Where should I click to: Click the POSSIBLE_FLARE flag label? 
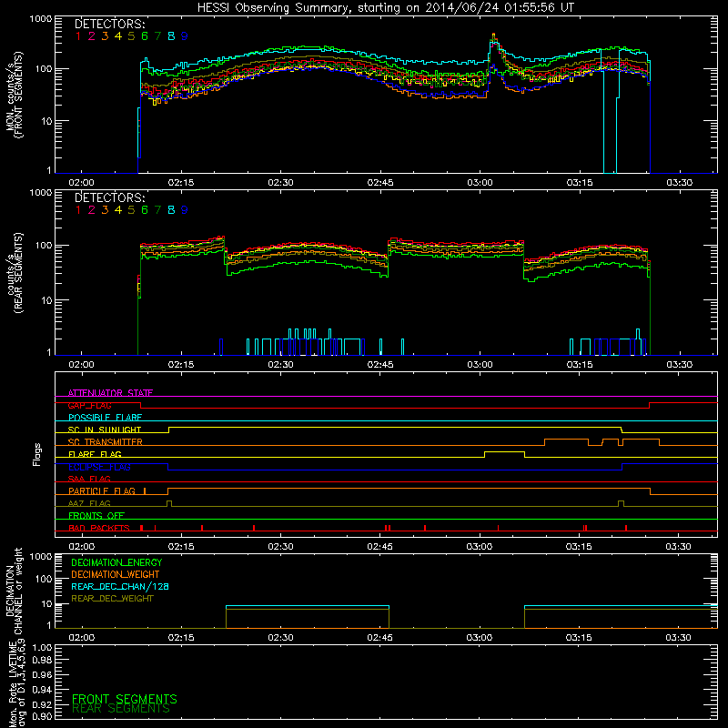[x=105, y=418]
